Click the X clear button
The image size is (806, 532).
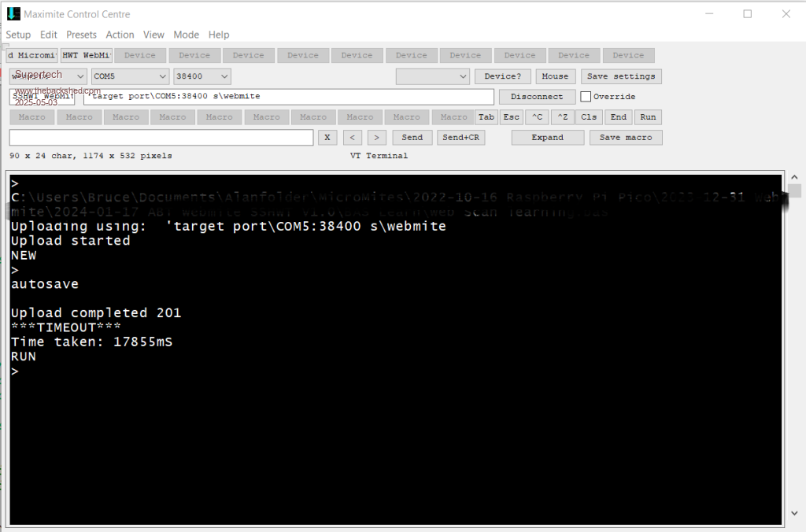coord(327,137)
